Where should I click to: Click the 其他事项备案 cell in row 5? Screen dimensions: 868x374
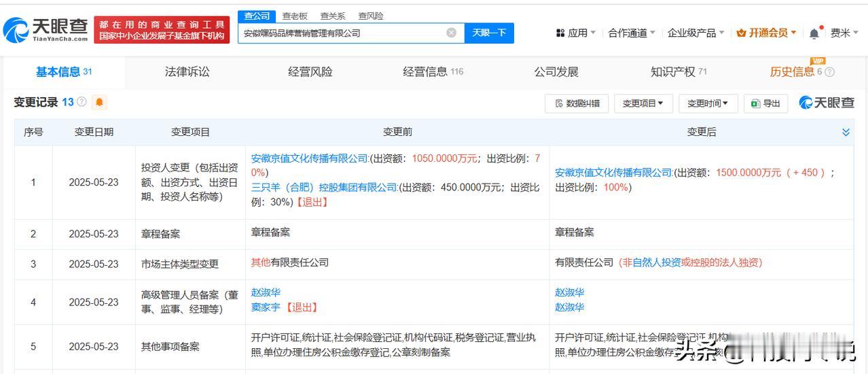[x=190, y=346]
